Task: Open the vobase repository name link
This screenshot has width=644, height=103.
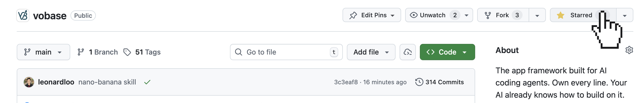Action: click(x=50, y=16)
